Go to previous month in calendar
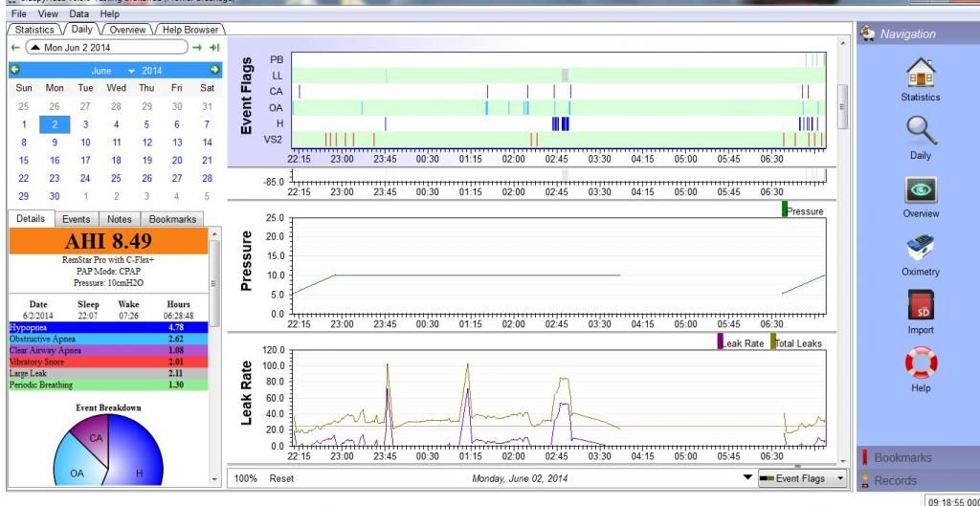This screenshot has width=980, height=506. pos(15,70)
